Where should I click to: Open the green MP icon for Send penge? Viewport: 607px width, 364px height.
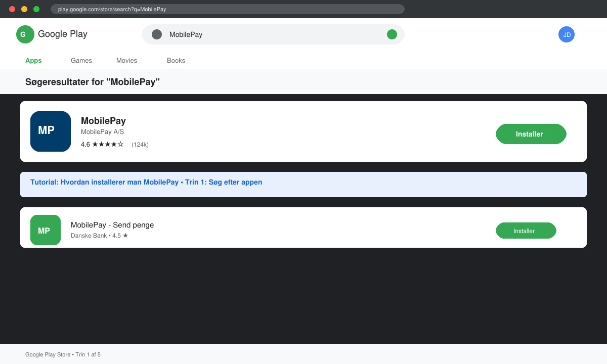point(46,230)
